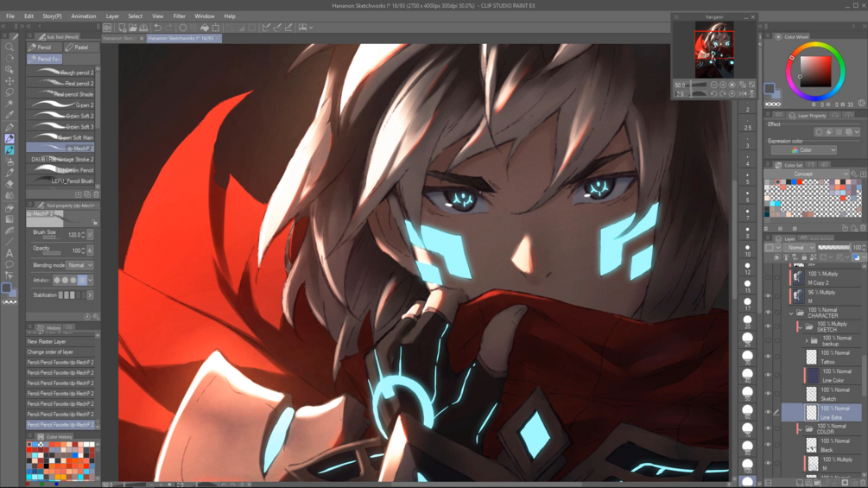Click the New canvas icon

(x=122, y=27)
